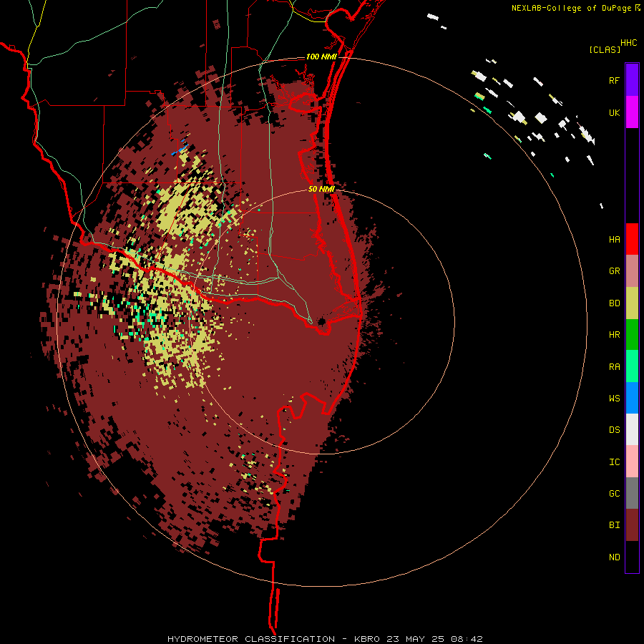Click the "50 NMI" range ring label
644x644 pixels.
tap(321, 189)
